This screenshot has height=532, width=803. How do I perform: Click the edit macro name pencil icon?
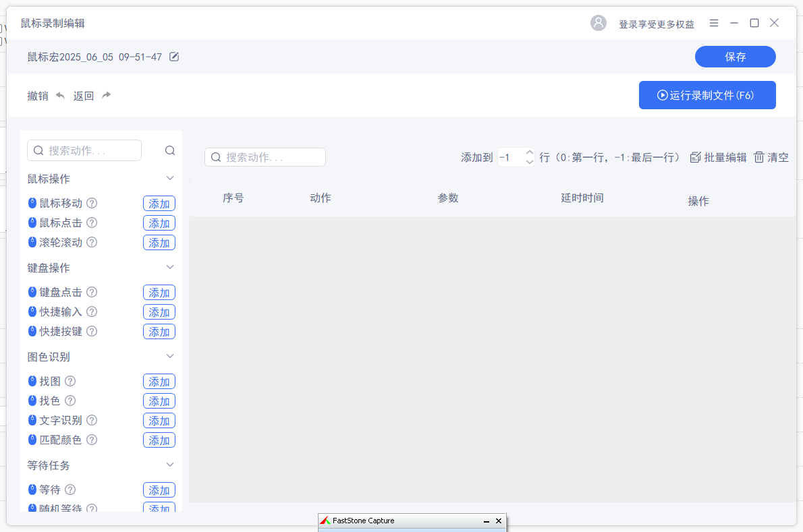coord(174,57)
